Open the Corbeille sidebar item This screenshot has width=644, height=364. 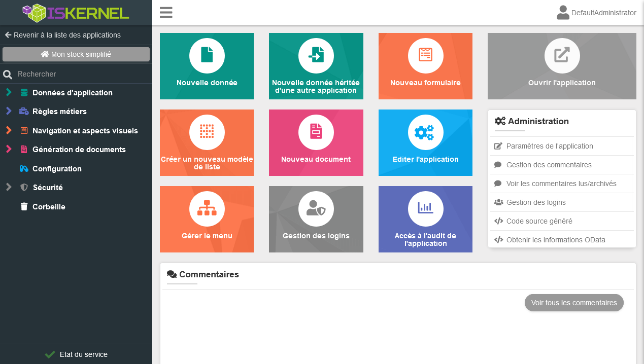click(49, 207)
